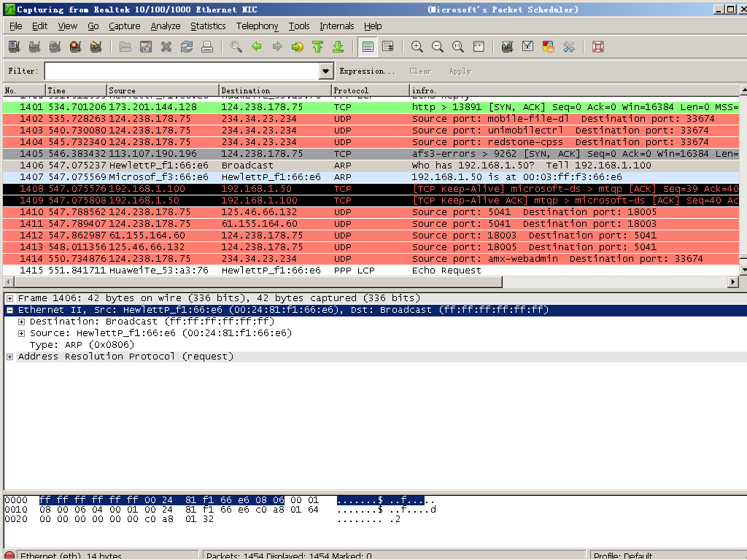
Task: Expand the Frame 1406 tree node
Action: [9, 298]
